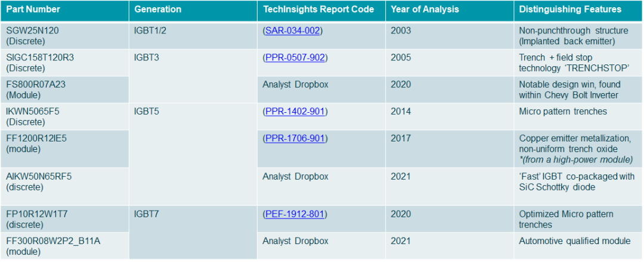The image size is (644, 262).
Task: Select the SGW25N120 part number cell
Action: point(32,35)
